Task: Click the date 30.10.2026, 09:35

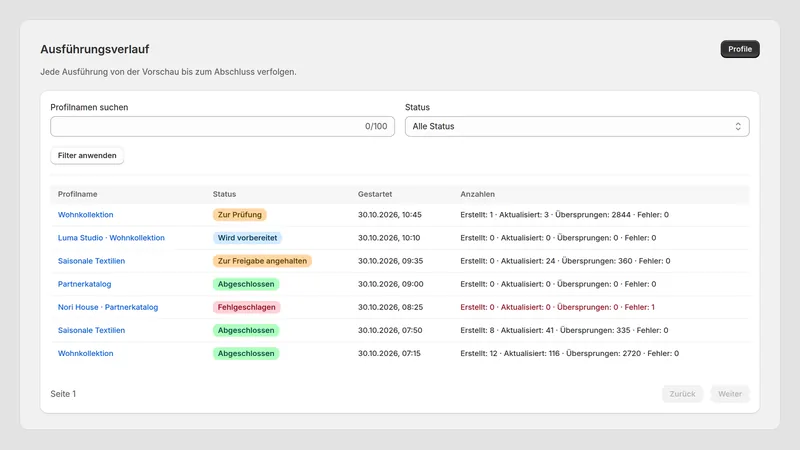Action: (390, 261)
